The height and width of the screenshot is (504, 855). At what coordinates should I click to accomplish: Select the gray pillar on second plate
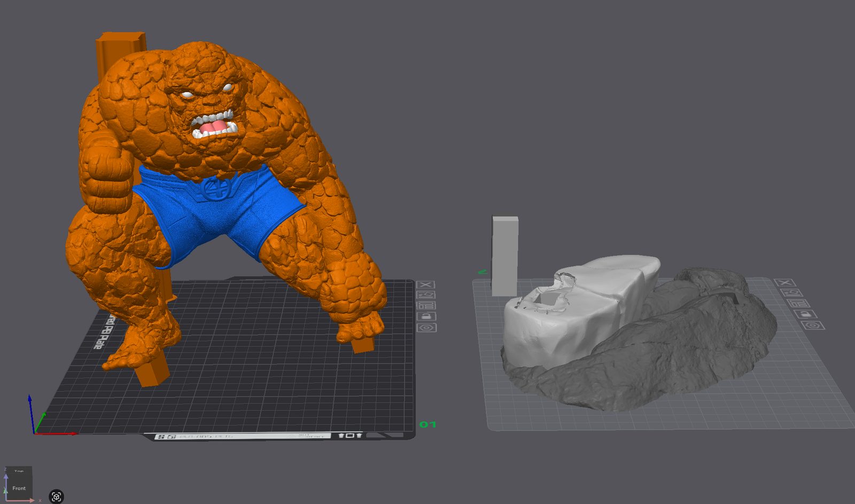504,256
